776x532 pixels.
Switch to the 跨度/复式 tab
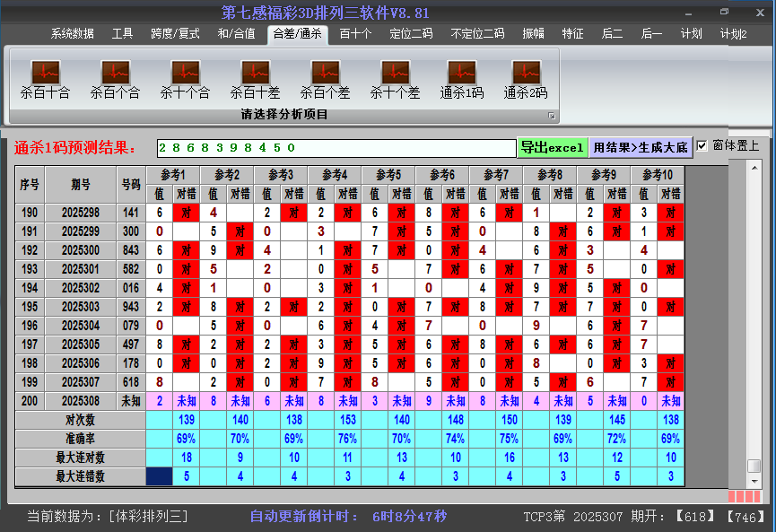pyautogui.click(x=175, y=34)
